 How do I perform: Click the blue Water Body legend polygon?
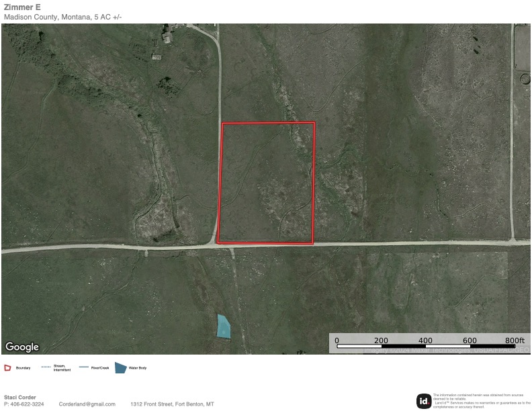coord(120,367)
